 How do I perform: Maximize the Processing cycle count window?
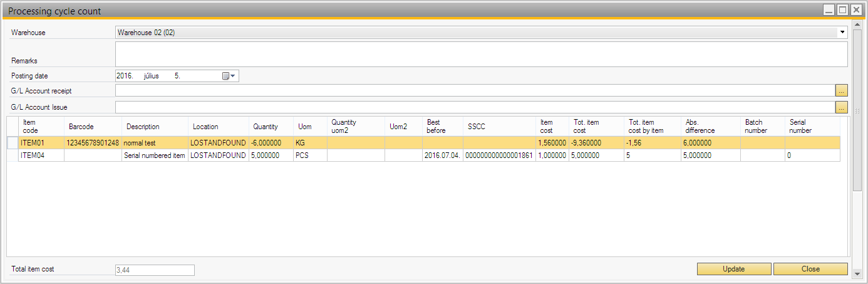click(842, 10)
